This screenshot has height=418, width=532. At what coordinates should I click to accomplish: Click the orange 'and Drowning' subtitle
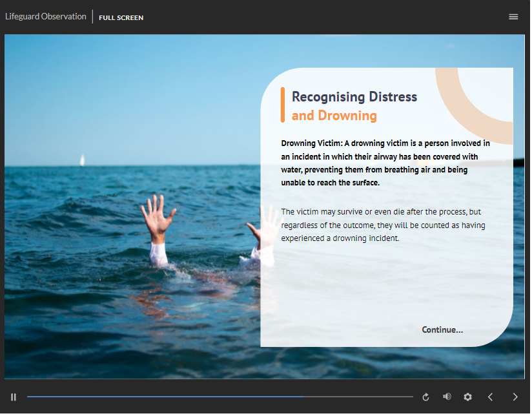[334, 116]
